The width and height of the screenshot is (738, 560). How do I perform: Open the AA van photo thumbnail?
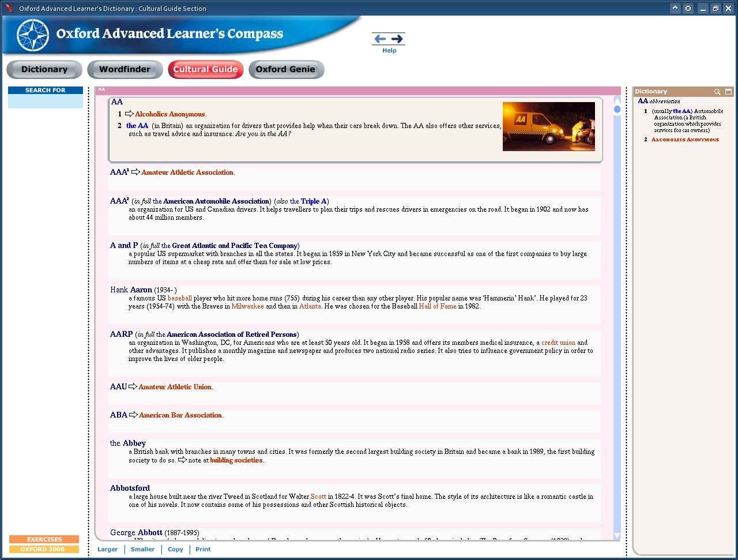[x=548, y=126]
